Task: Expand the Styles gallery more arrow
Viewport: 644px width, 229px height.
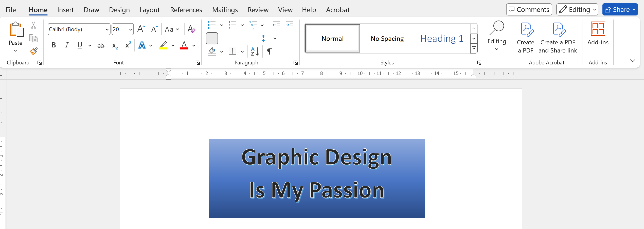Action: (474, 48)
